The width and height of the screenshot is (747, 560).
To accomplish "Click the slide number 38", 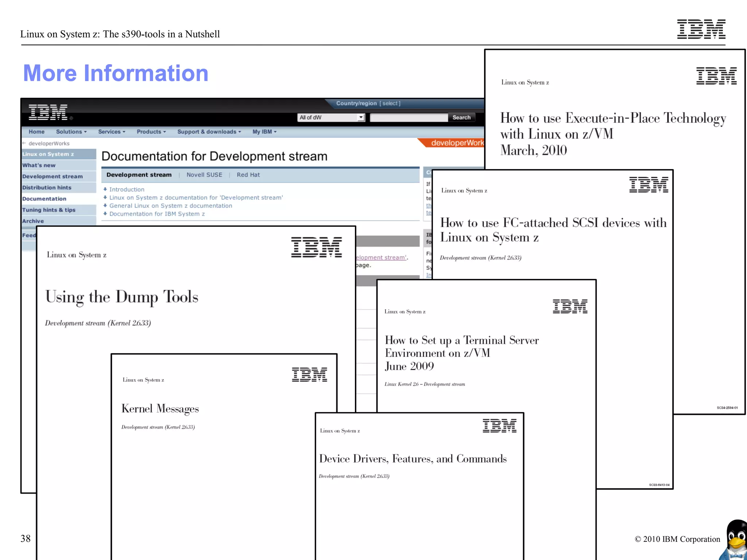I will [x=26, y=538].
